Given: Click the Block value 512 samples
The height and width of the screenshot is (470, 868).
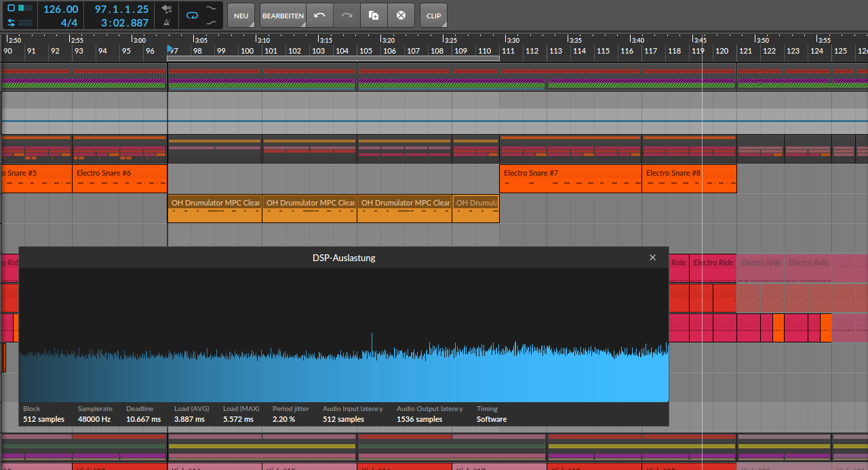Looking at the screenshot, I should 43,419.
